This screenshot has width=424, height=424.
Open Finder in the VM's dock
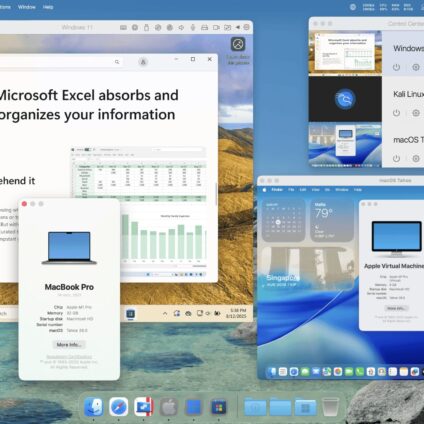pyautogui.click(x=272, y=371)
